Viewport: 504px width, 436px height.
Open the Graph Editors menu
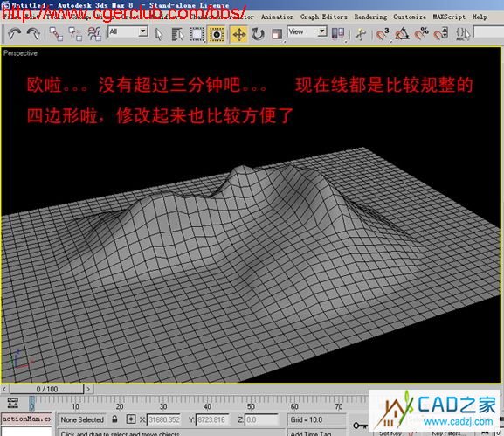click(x=323, y=17)
